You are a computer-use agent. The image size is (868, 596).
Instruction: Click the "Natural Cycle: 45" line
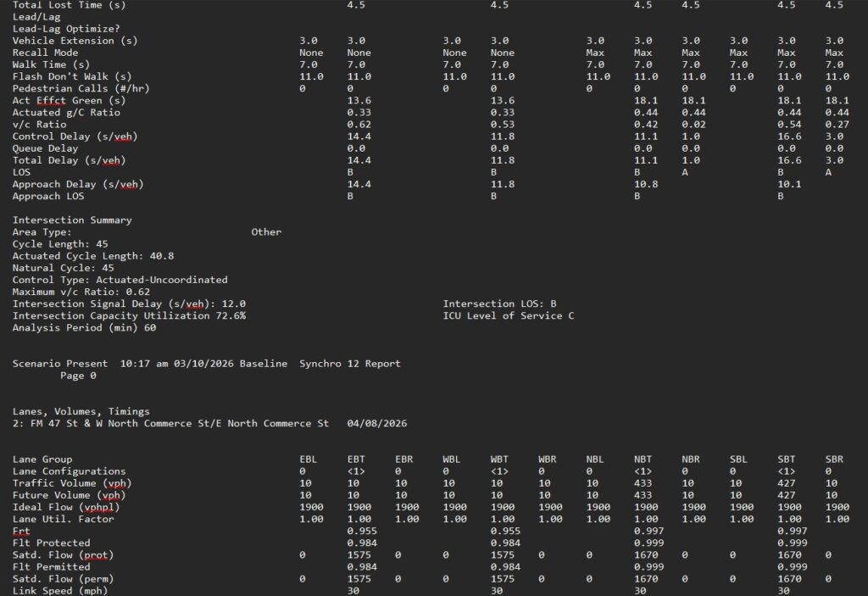63,268
